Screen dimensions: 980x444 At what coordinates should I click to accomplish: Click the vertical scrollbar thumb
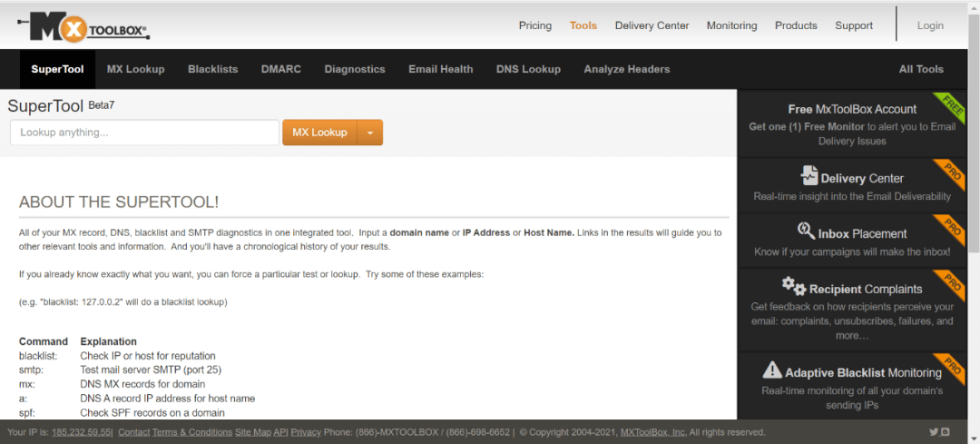pyautogui.click(x=974, y=133)
